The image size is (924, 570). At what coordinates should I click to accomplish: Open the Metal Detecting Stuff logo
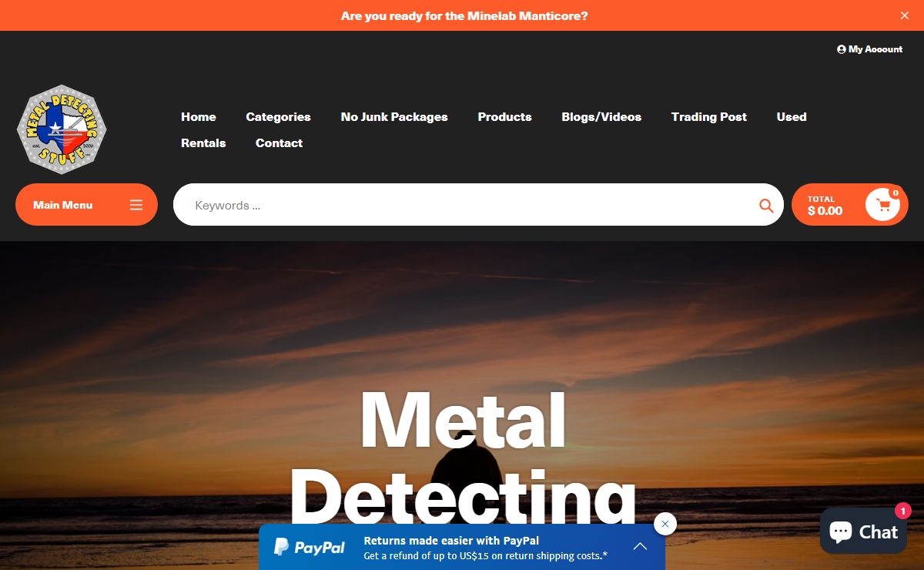[62, 129]
